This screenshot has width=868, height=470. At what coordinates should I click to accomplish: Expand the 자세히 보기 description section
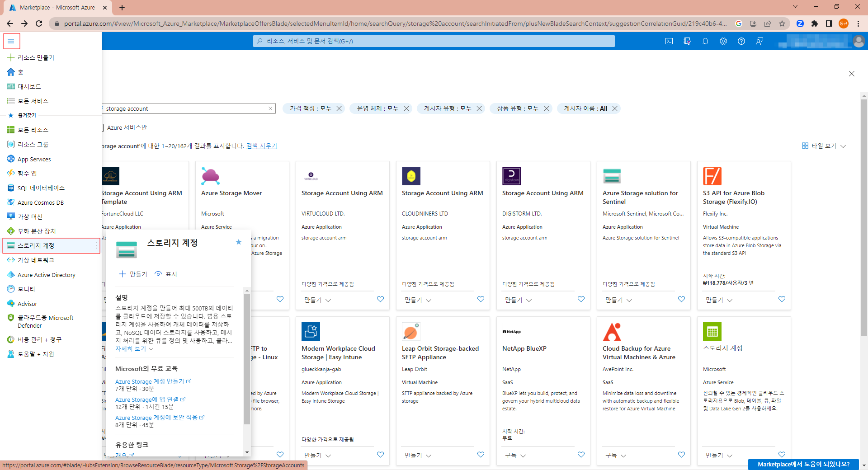pyautogui.click(x=134, y=349)
